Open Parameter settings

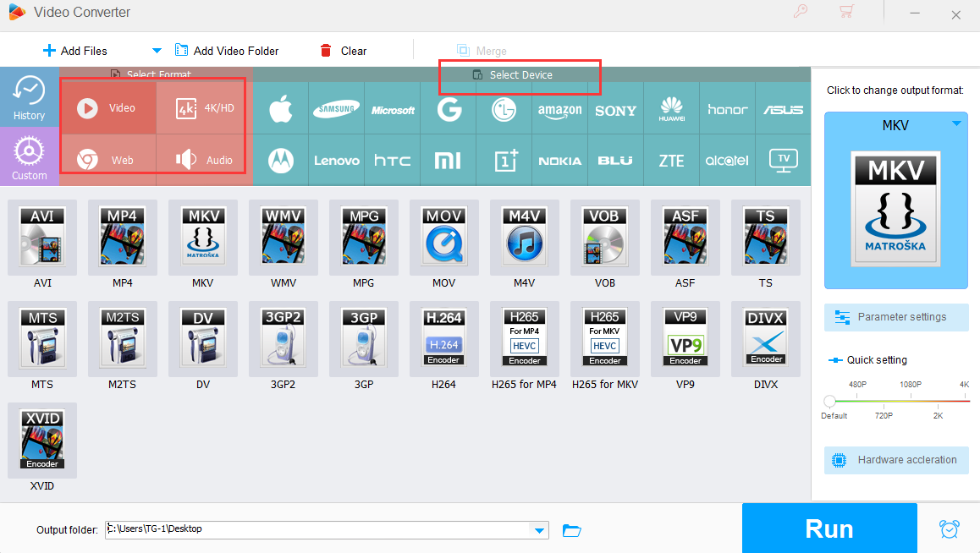896,317
